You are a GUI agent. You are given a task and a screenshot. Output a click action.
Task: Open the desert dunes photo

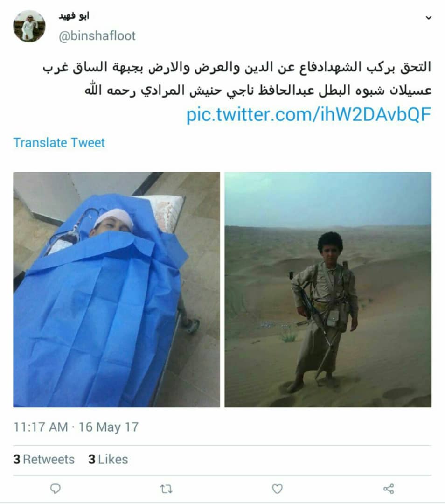(x=328, y=290)
